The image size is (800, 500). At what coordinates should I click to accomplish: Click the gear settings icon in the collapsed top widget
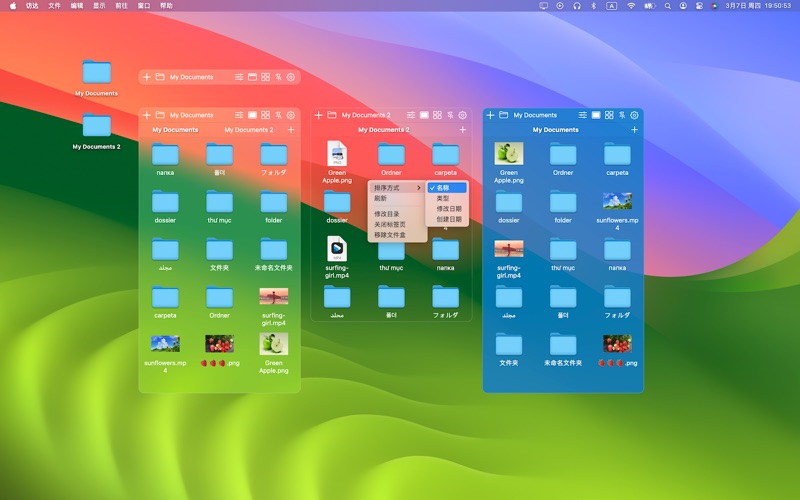(x=291, y=77)
